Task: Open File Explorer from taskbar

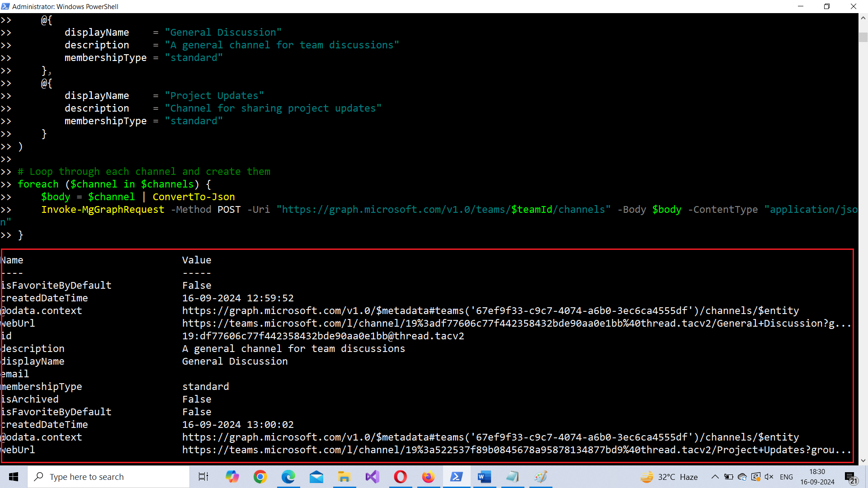Action: tap(344, 477)
